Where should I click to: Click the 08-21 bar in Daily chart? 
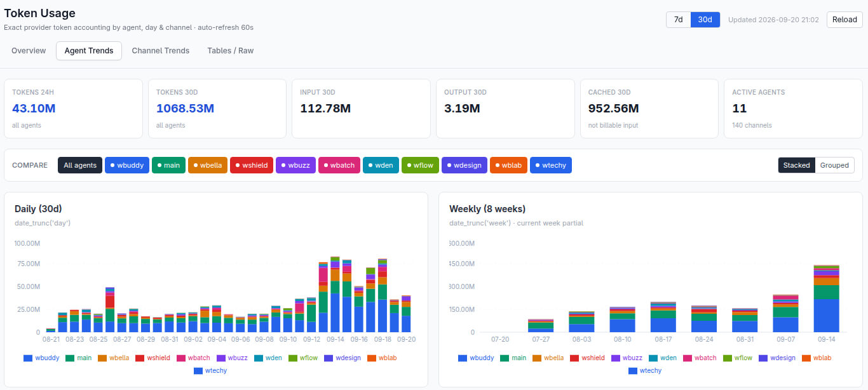coord(51,330)
